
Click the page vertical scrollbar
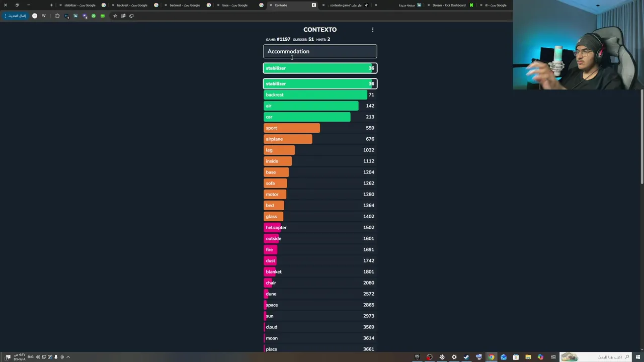[641, 136]
